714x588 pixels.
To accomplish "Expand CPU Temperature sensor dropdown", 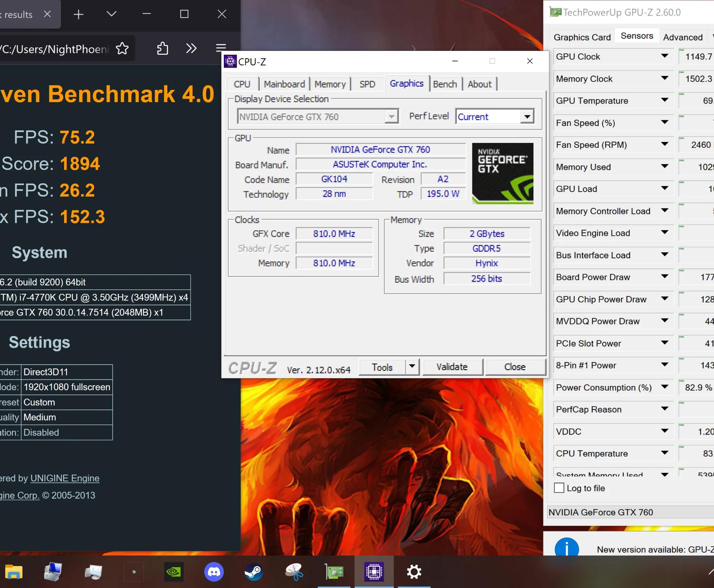I will click(x=664, y=453).
